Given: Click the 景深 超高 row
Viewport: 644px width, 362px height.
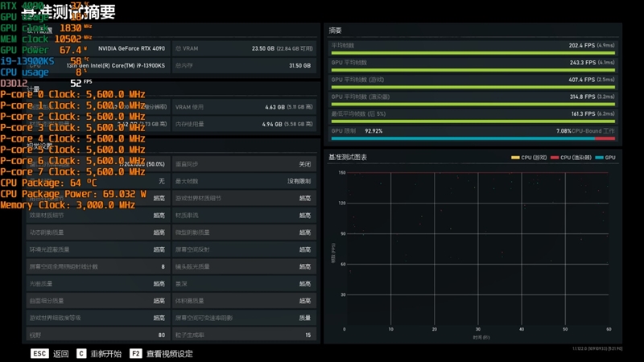Looking at the screenshot, I should pos(244,284).
